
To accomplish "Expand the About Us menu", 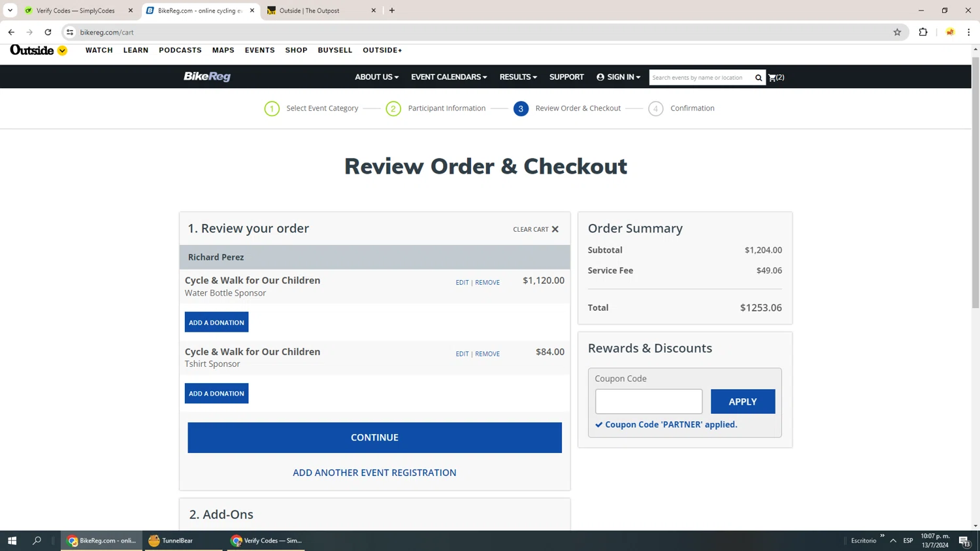I will (376, 77).
